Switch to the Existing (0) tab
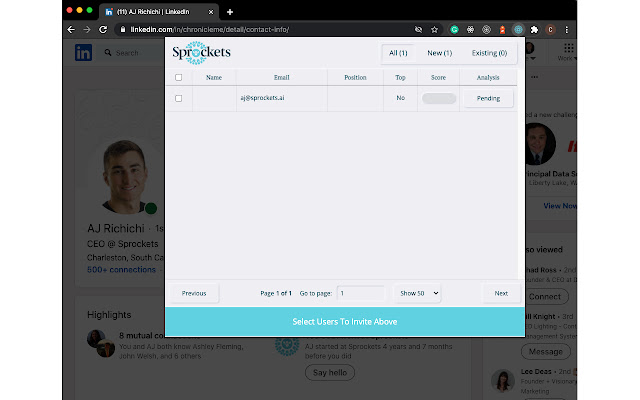 (x=489, y=53)
